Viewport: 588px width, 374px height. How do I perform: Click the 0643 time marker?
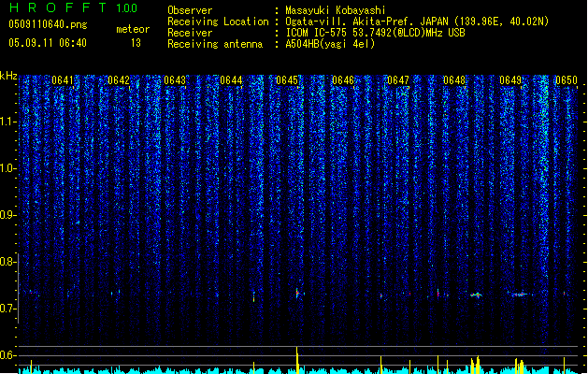(175, 80)
